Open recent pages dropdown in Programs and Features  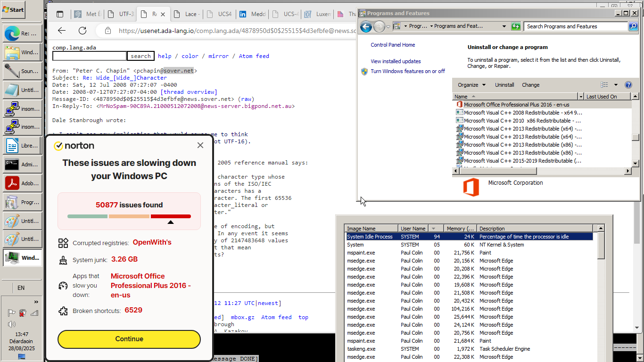coord(388,27)
